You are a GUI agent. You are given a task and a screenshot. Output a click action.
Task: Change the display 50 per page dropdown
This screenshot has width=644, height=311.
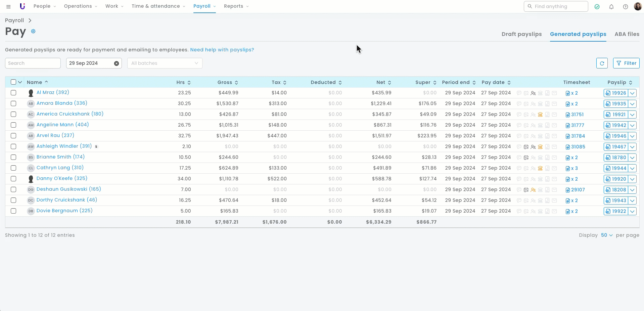coord(606,235)
